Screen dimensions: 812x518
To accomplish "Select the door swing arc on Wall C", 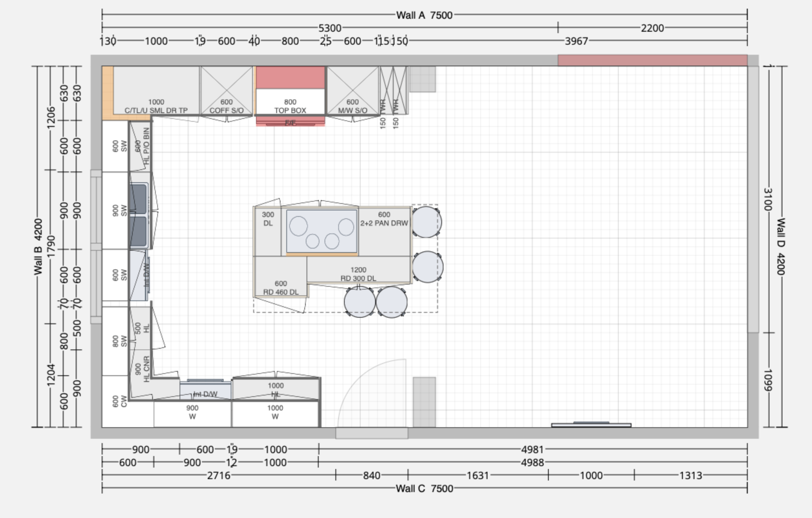I will (x=371, y=393).
